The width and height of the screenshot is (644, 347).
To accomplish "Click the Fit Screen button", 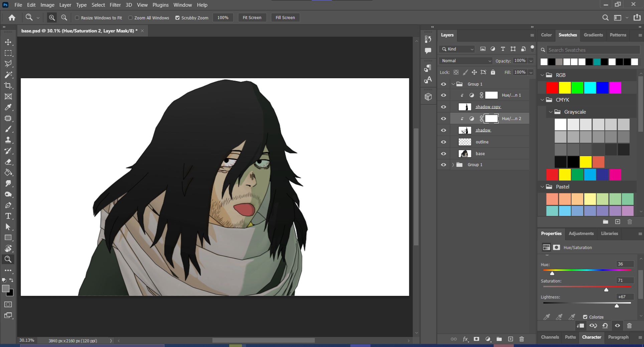I will (x=252, y=18).
